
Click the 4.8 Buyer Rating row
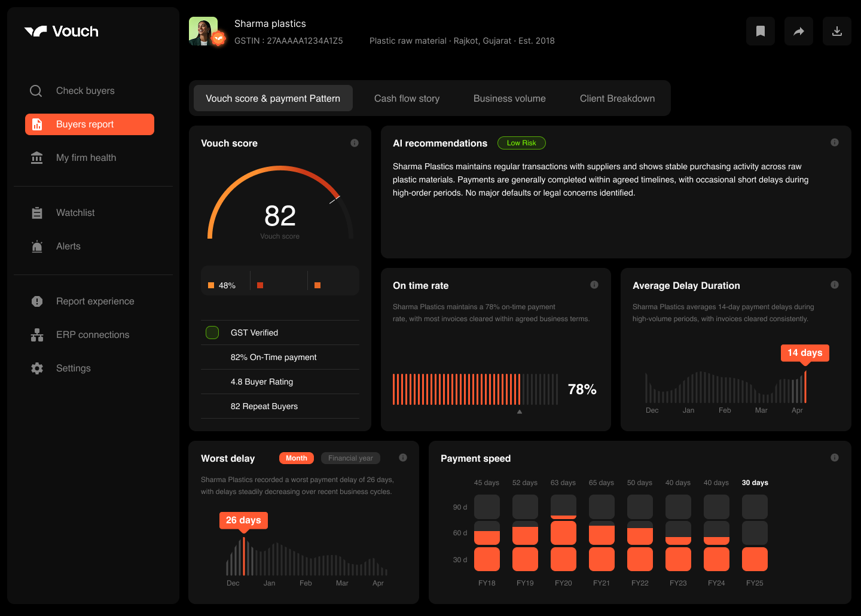(280, 382)
